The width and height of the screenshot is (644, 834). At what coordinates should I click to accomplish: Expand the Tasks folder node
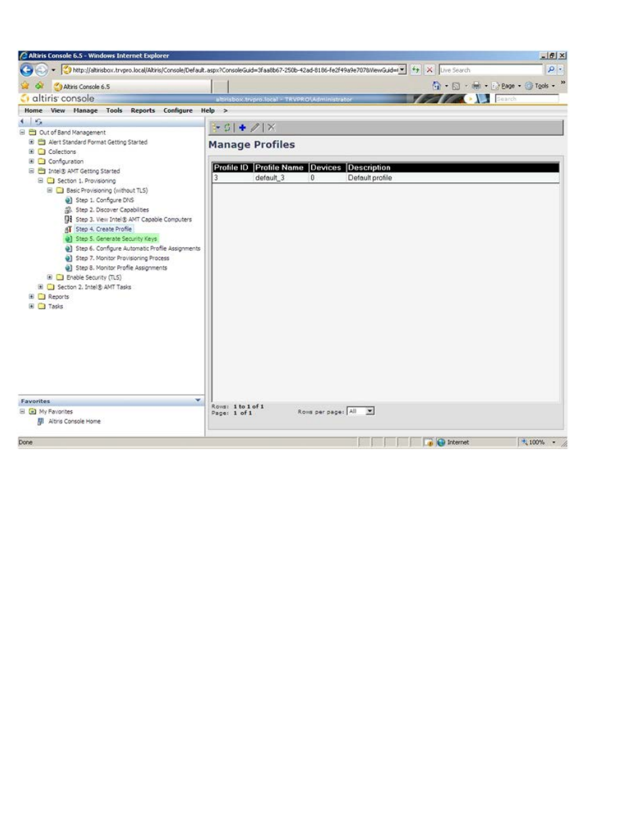31,307
